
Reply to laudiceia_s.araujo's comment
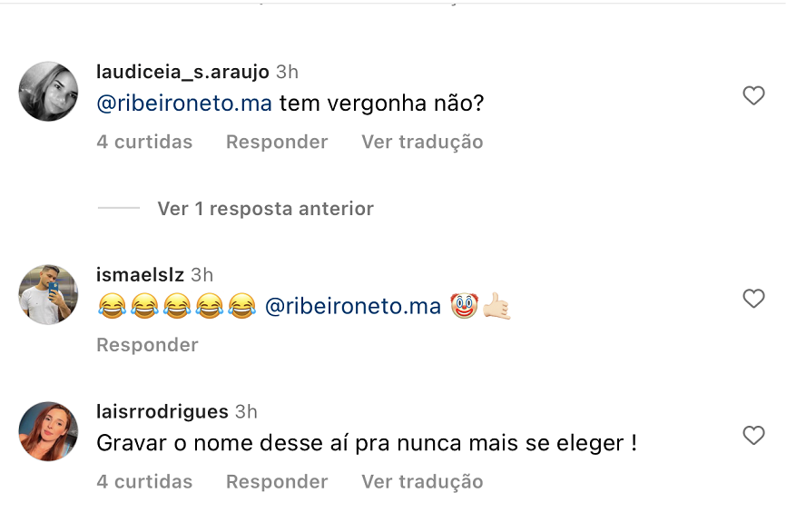coord(277,142)
